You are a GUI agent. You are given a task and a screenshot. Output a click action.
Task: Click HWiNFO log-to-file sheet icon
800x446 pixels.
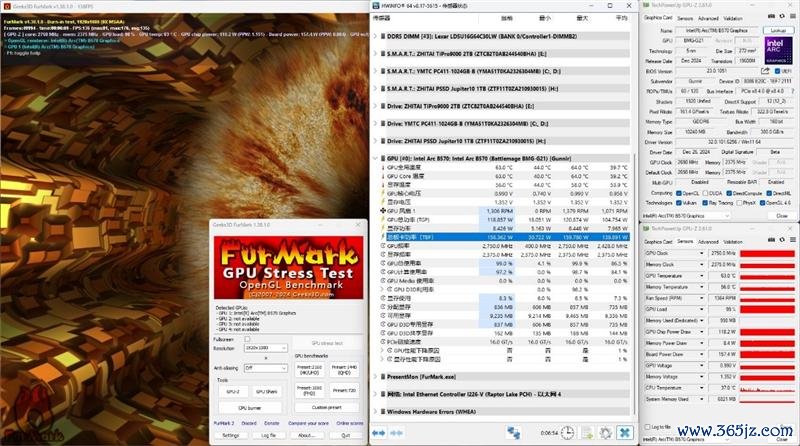click(x=587, y=433)
